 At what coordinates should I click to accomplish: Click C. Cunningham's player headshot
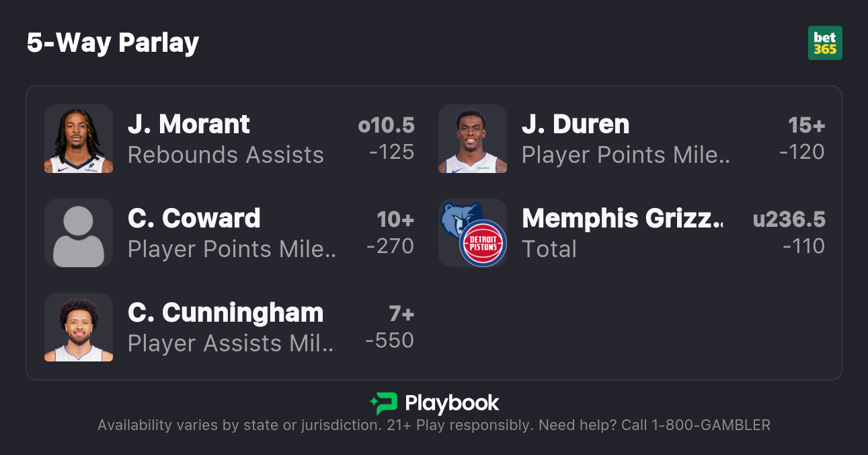pos(79,327)
